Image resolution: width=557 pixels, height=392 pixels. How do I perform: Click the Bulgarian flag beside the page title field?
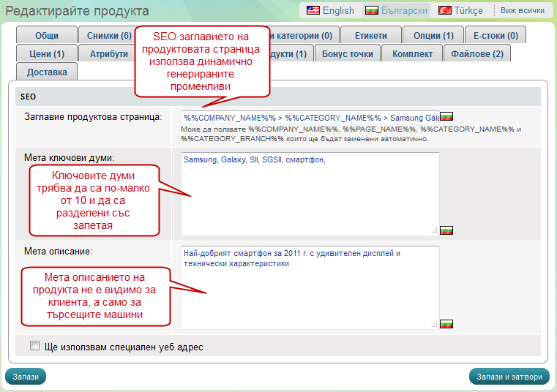[446, 117]
